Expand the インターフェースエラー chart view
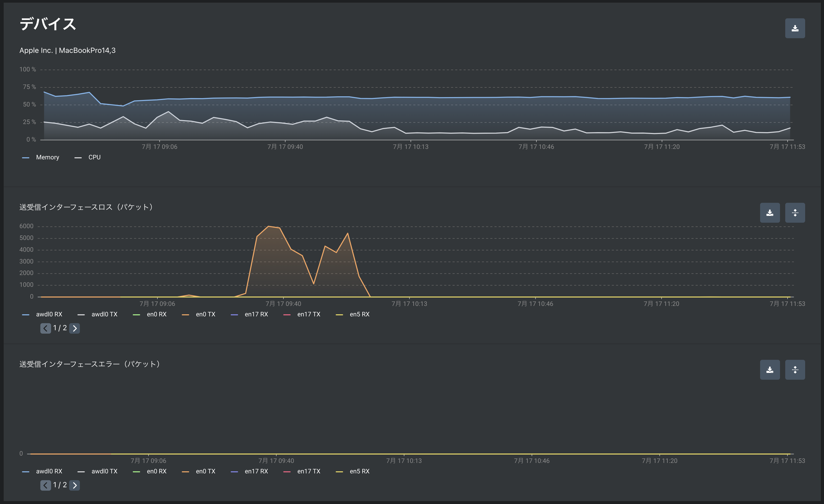The width and height of the screenshot is (824, 504). click(x=795, y=370)
